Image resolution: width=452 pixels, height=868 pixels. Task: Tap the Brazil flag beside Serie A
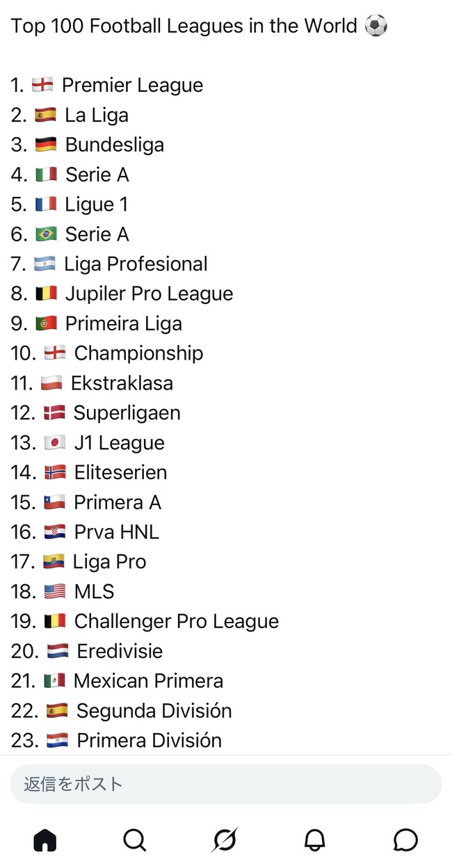[45, 234]
